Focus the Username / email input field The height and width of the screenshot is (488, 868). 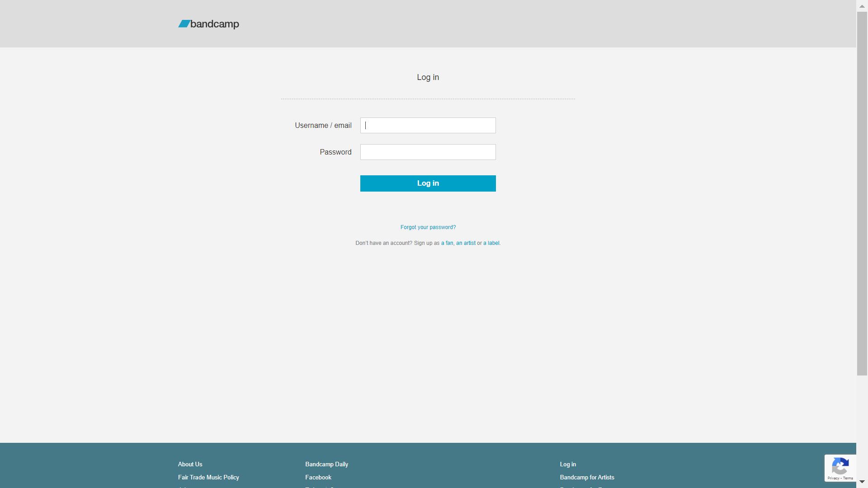coord(428,125)
